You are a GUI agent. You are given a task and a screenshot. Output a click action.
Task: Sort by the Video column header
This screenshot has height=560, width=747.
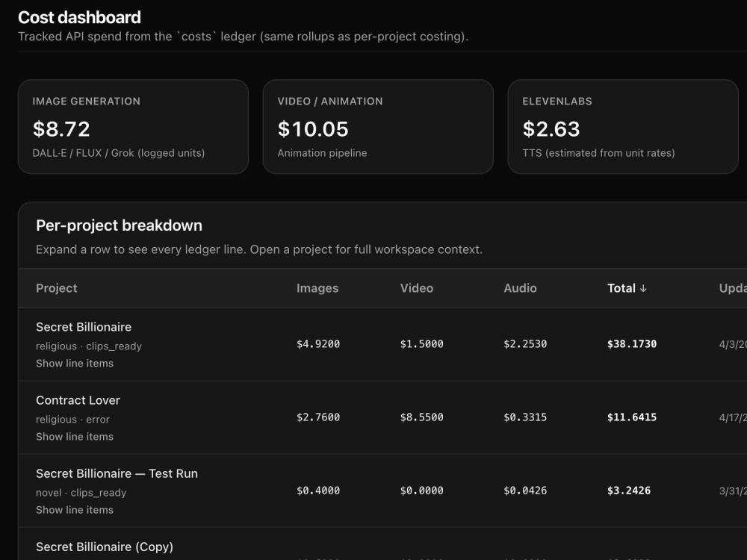pyautogui.click(x=416, y=288)
